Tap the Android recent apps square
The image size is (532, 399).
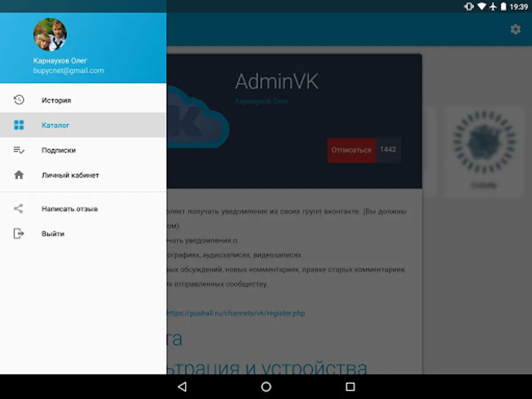(x=350, y=387)
